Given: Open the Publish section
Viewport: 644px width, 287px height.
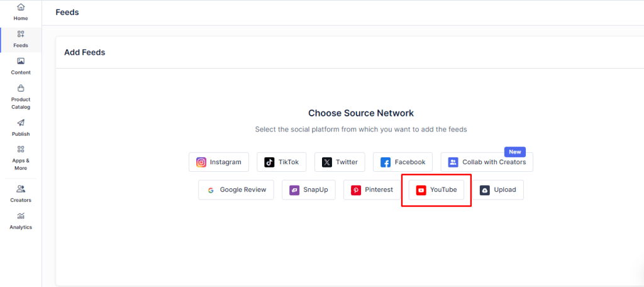Looking at the screenshot, I should pos(21,128).
